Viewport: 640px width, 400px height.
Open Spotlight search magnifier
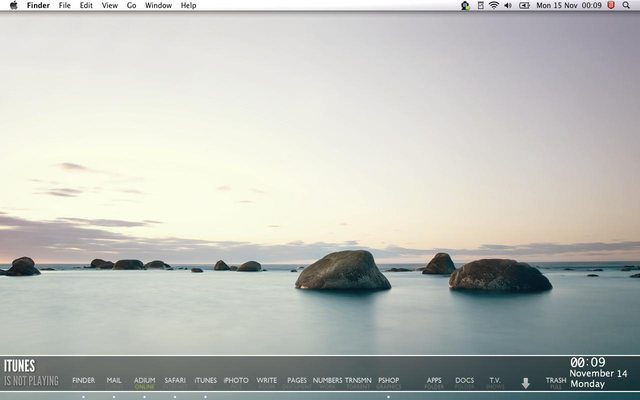[x=628, y=6]
